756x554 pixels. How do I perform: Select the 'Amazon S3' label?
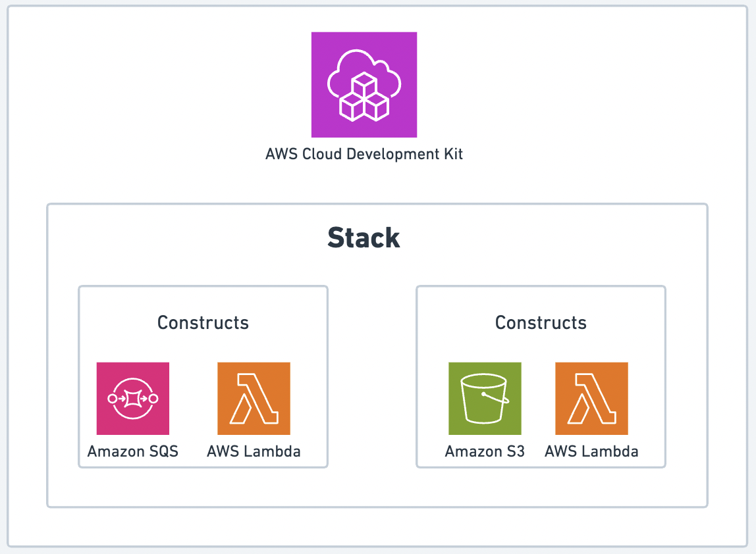(x=485, y=451)
